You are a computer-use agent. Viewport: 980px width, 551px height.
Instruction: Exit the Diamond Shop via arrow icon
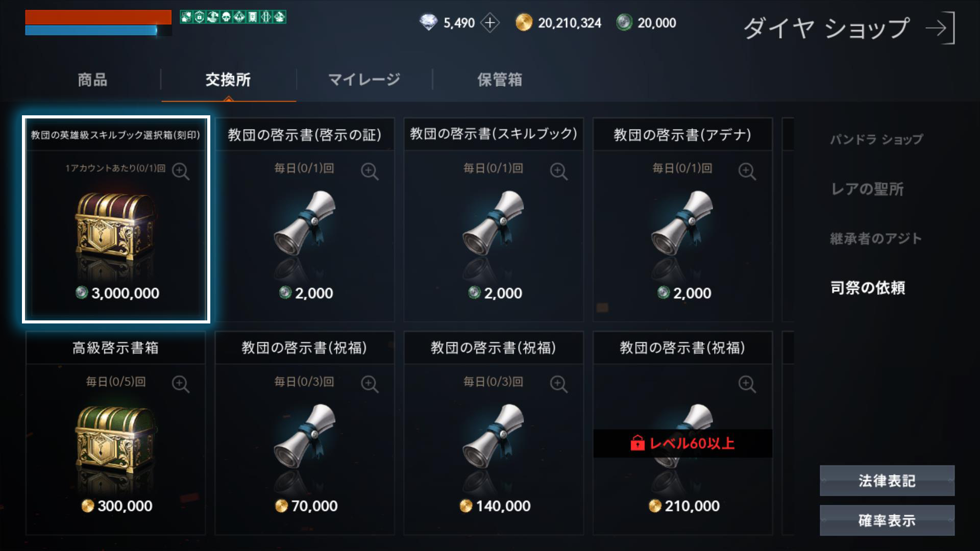coord(940,28)
